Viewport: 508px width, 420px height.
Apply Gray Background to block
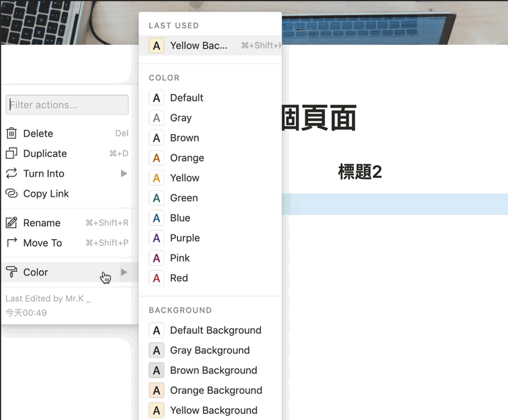pyautogui.click(x=210, y=350)
